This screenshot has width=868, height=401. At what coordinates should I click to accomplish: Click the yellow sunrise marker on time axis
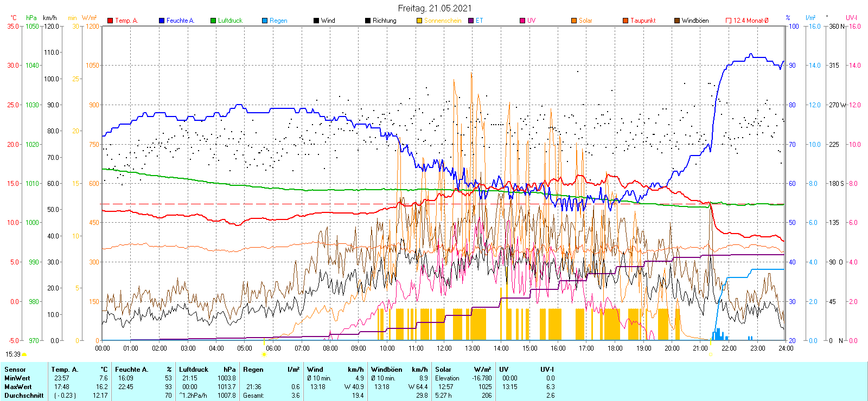point(264,354)
